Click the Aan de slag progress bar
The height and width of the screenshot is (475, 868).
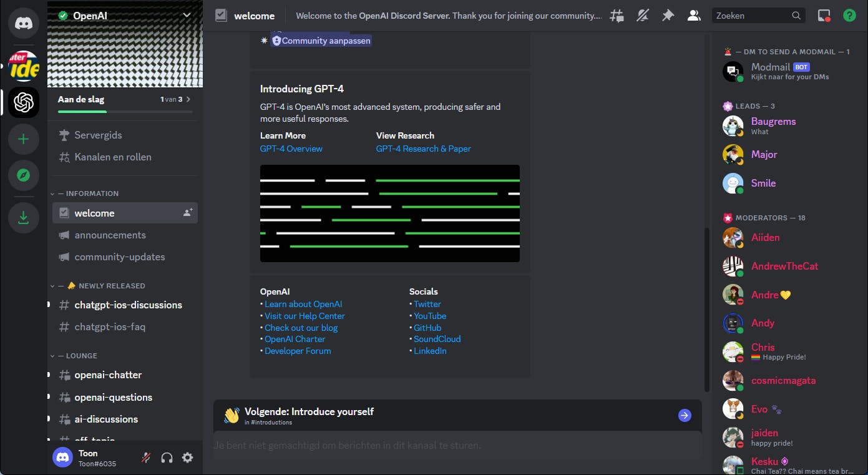coord(125,112)
